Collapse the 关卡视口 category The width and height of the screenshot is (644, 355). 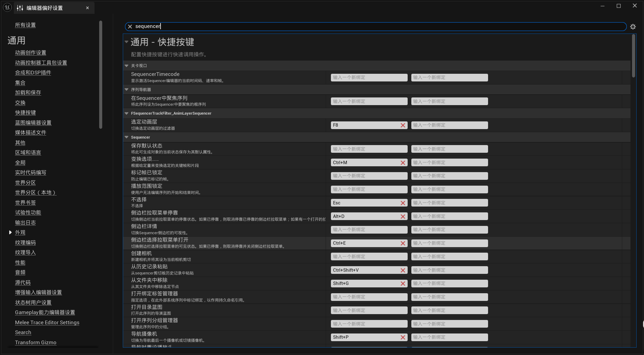126,65
